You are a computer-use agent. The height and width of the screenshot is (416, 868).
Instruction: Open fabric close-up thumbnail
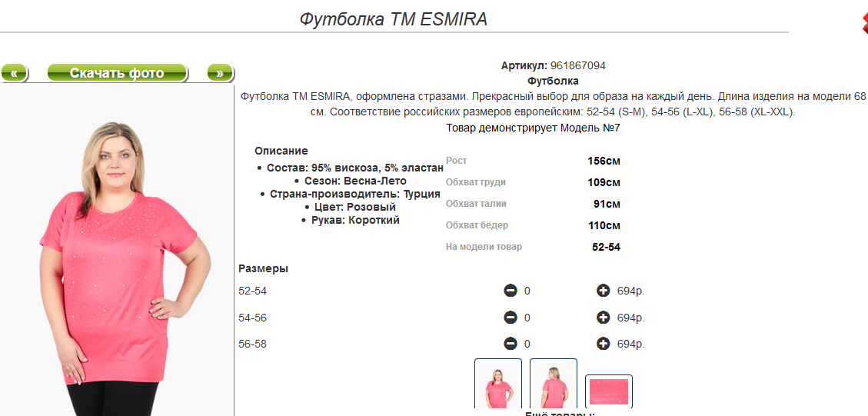click(608, 391)
